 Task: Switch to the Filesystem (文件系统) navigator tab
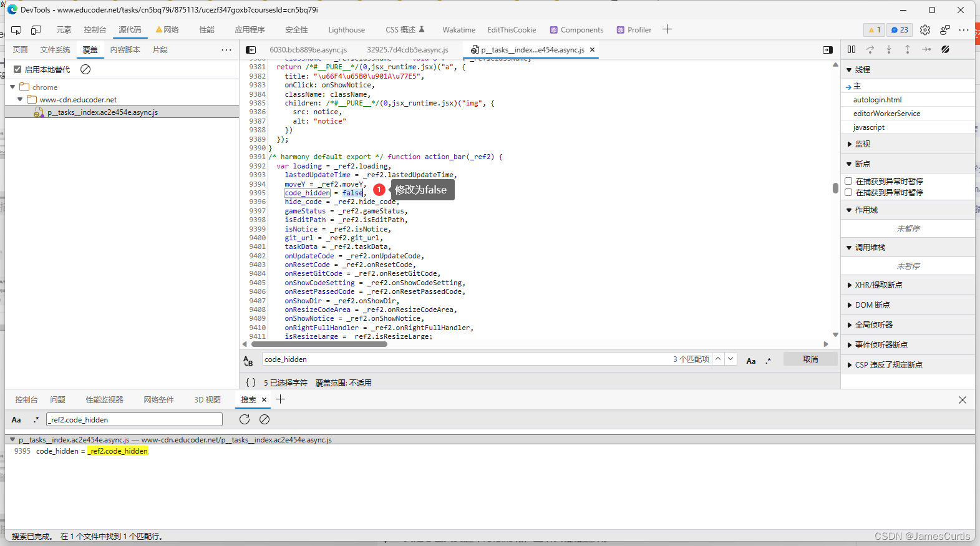(55, 50)
